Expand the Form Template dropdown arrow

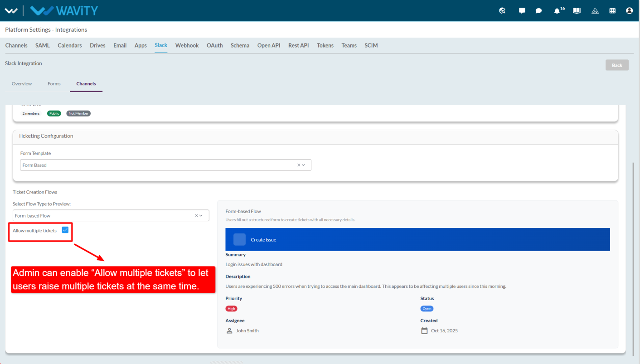point(303,165)
